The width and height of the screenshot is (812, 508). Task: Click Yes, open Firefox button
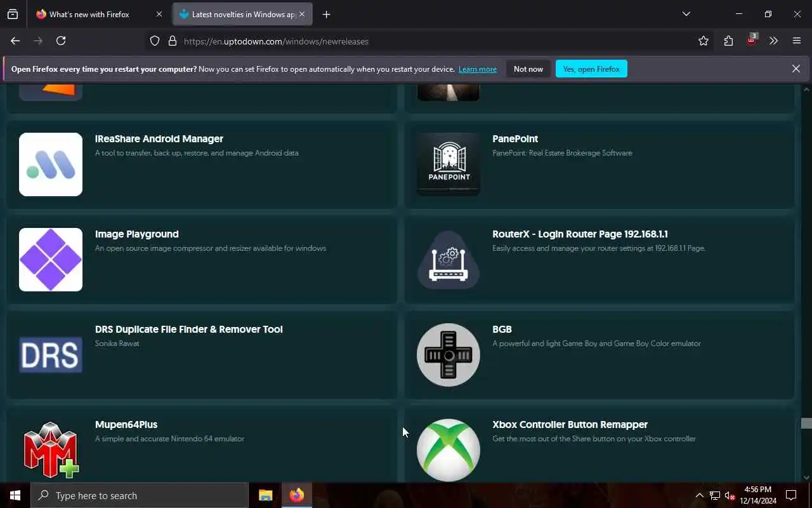tap(591, 69)
